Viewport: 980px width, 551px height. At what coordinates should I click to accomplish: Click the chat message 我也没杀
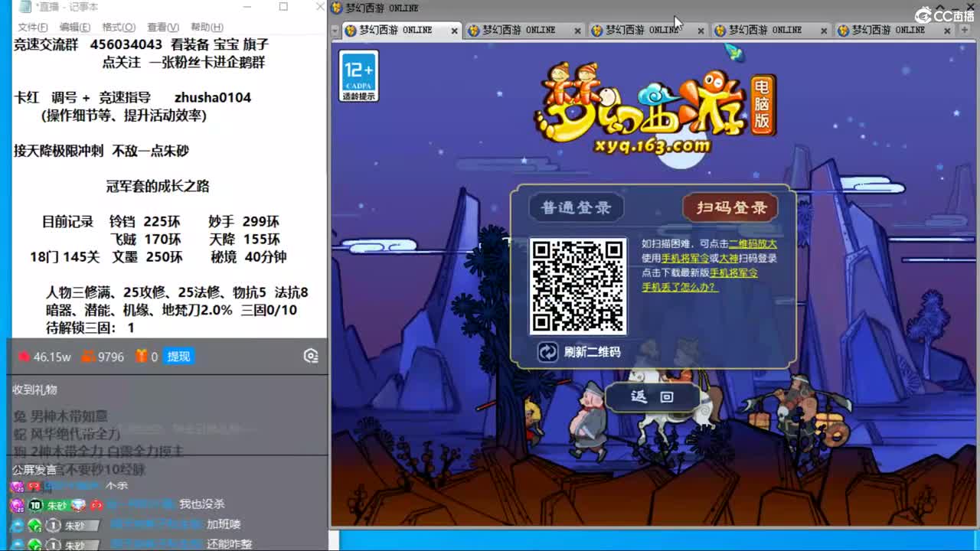[x=202, y=504]
